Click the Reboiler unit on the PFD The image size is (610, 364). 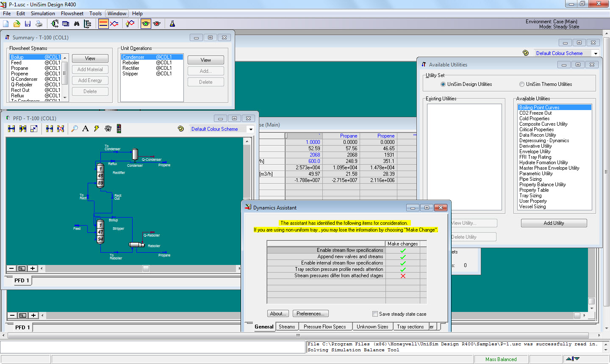pyautogui.click(x=137, y=245)
